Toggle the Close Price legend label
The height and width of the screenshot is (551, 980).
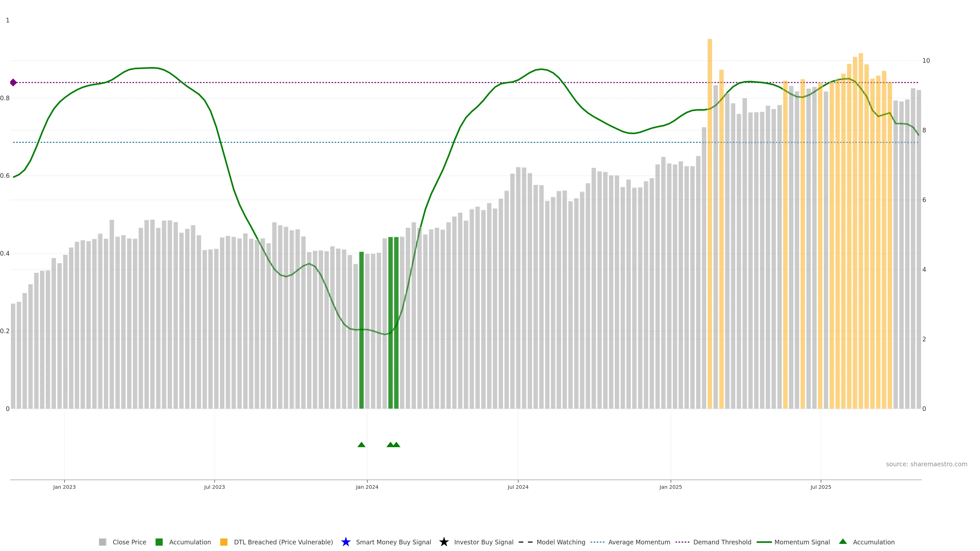tap(129, 542)
